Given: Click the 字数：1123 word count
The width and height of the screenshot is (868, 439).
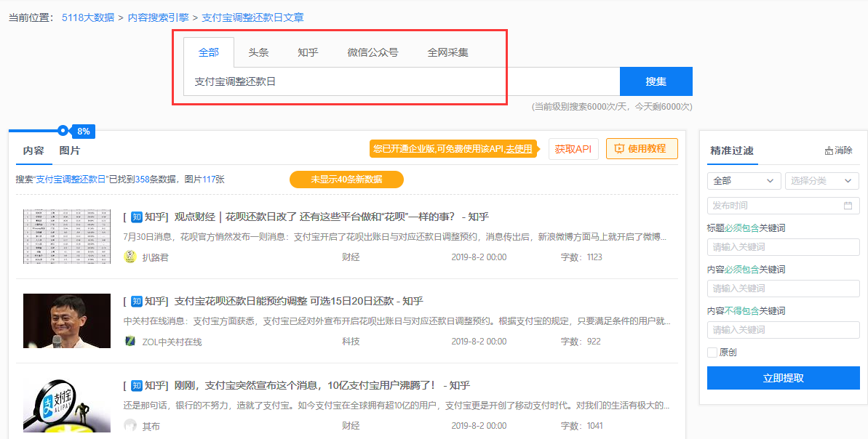Looking at the screenshot, I should pyautogui.click(x=581, y=257).
